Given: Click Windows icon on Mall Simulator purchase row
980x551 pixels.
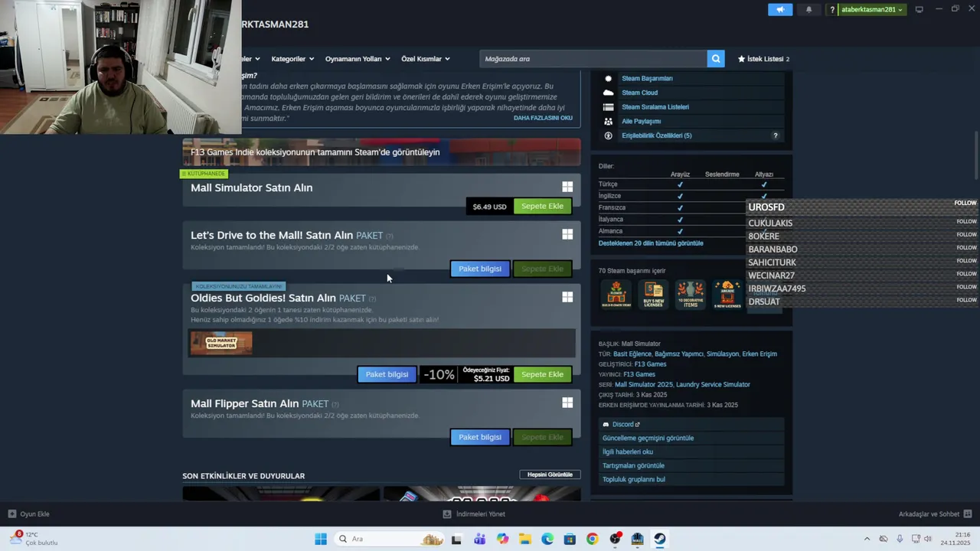Looking at the screenshot, I should (x=567, y=187).
